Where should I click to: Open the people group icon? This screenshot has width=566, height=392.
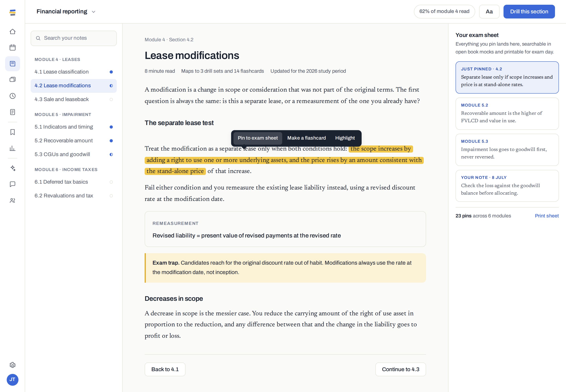point(13,200)
